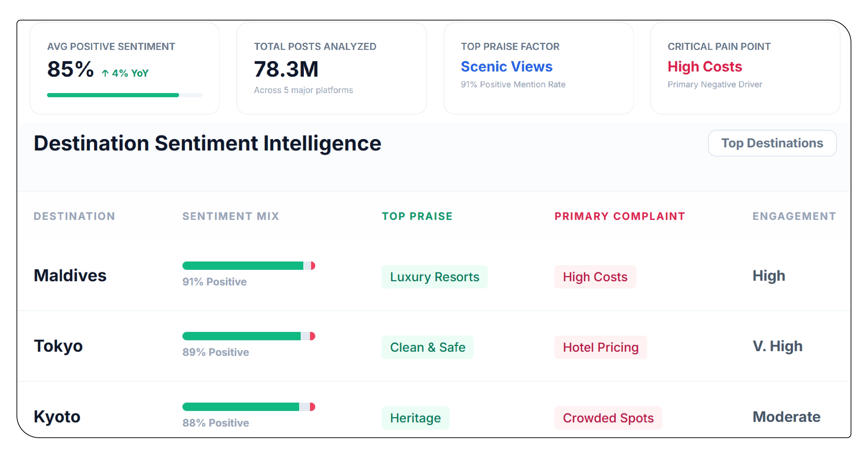This screenshot has height=458, width=868.
Task: Click the High engagement value for Maldives
Action: point(769,276)
